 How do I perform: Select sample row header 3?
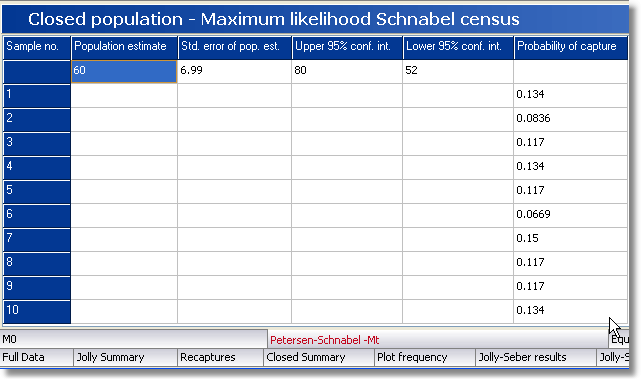click(x=37, y=143)
